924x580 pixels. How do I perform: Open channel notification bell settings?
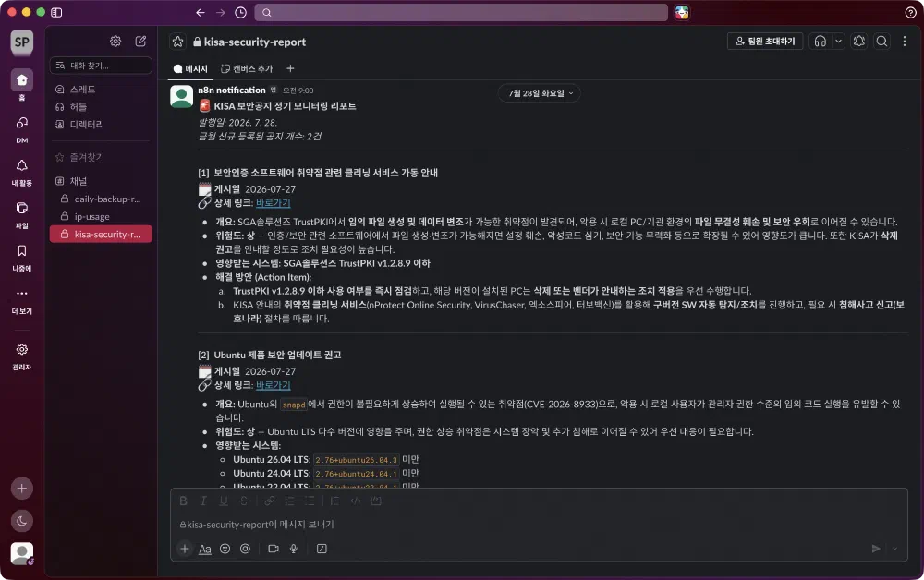click(859, 41)
